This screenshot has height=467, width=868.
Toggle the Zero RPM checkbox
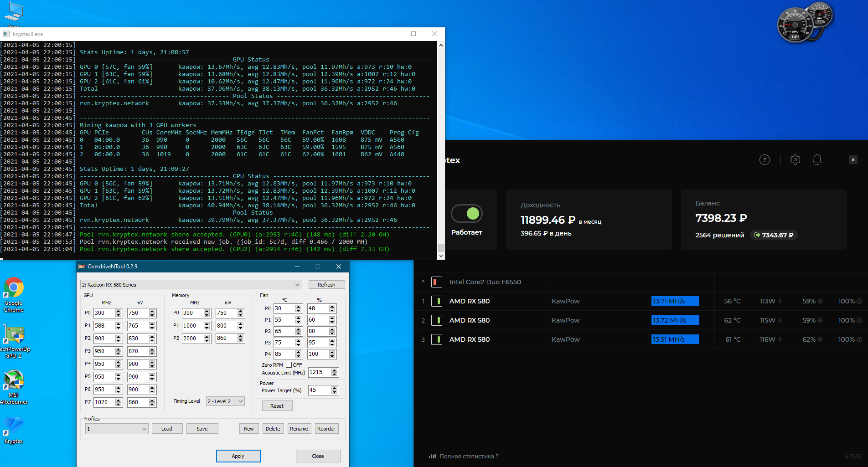pyautogui.click(x=289, y=365)
